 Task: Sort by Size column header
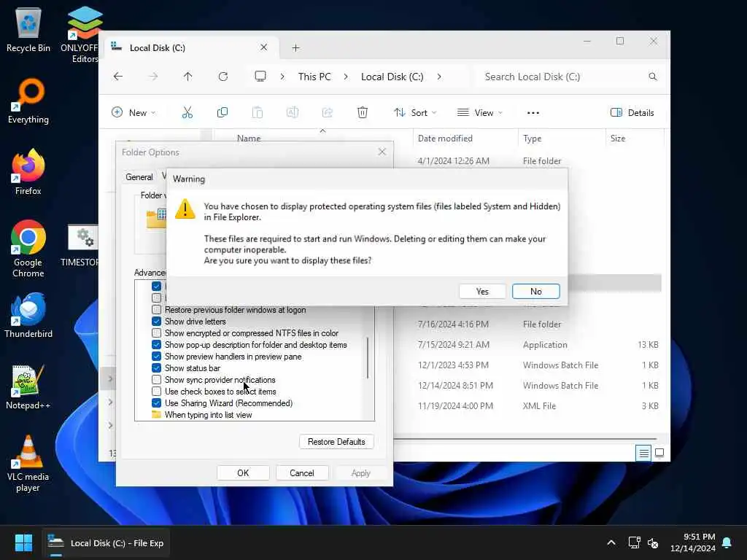pyautogui.click(x=634, y=139)
